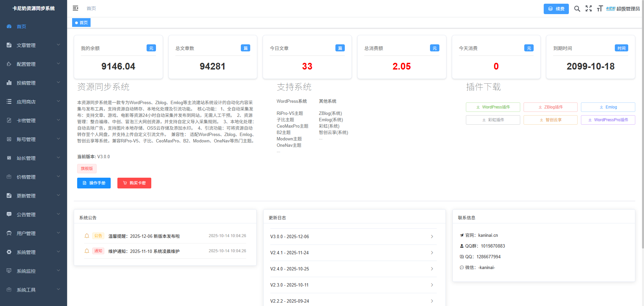Select the 首页 page tab
The height and width of the screenshot is (306, 644).
(x=82, y=23)
